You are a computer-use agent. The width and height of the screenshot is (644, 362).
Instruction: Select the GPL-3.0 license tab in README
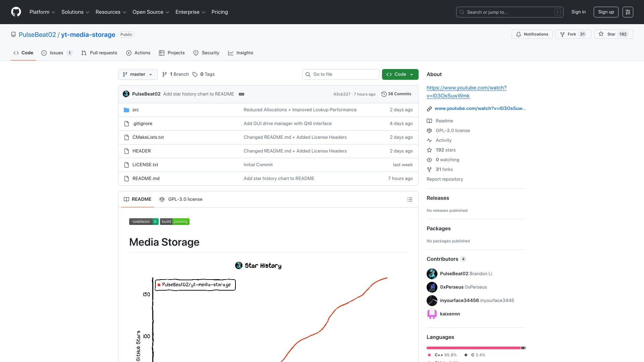pos(181,199)
